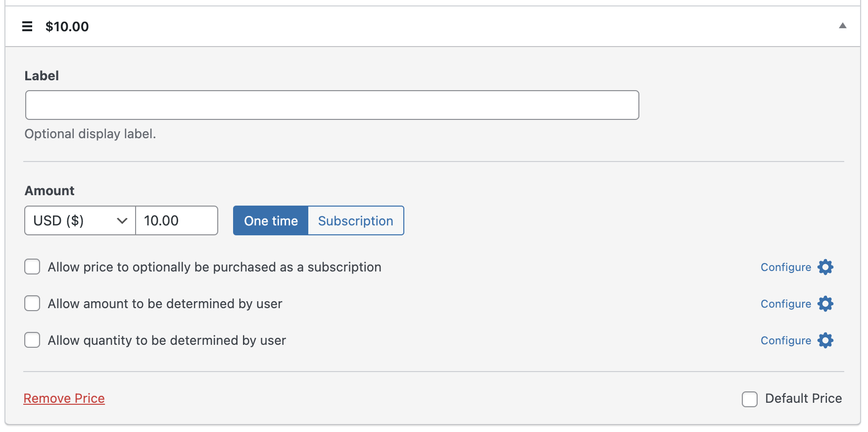
Task: Check Allow amount to be determined by user
Action: click(33, 304)
